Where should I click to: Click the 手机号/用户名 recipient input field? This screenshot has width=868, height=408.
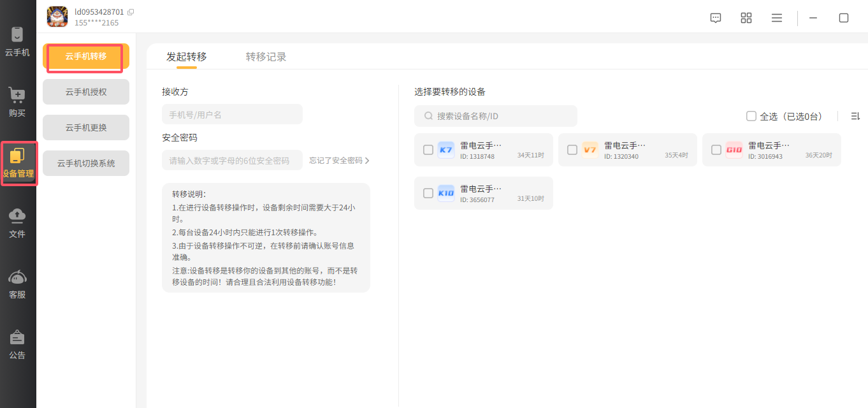[232, 115]
